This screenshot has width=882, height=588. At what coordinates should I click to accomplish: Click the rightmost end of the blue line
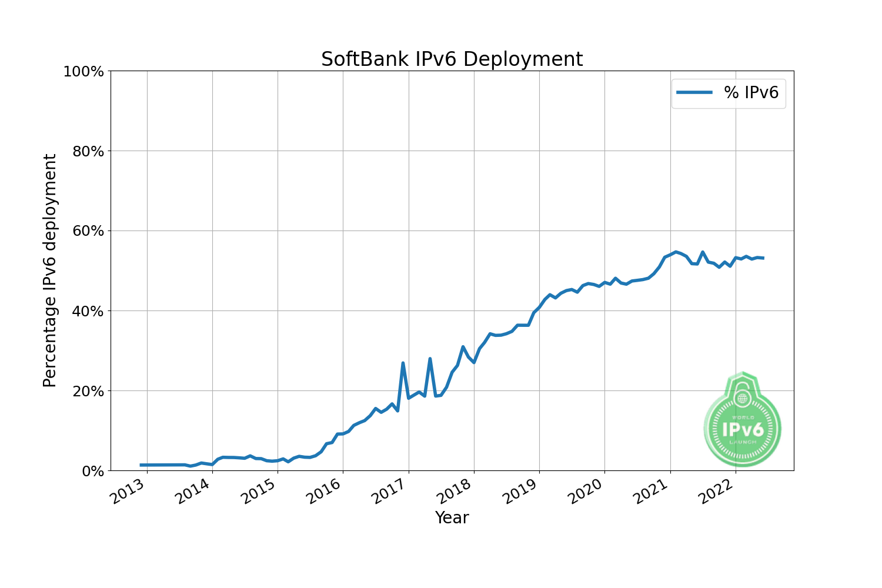click(763, 258)
